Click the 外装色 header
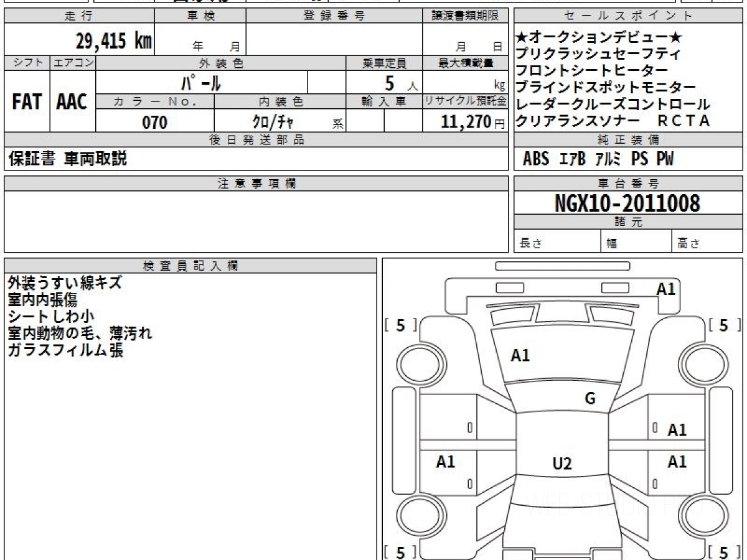This screenshot has width=747, height=560. tap(221, 63)
